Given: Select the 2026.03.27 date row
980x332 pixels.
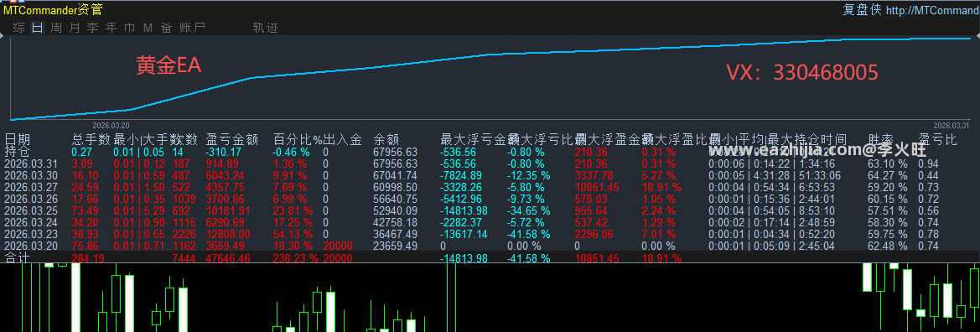Looking at the screenshot, I should 31,187.
